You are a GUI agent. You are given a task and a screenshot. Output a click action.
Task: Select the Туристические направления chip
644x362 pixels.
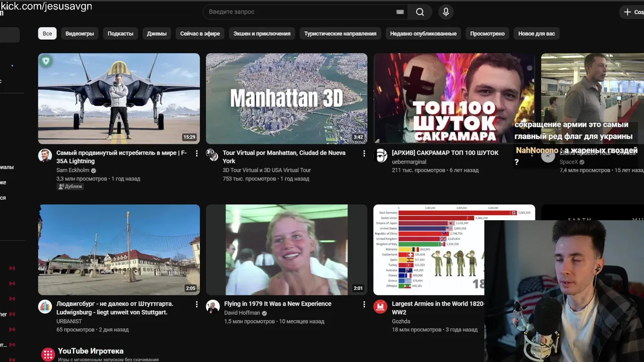click(340, 34)
